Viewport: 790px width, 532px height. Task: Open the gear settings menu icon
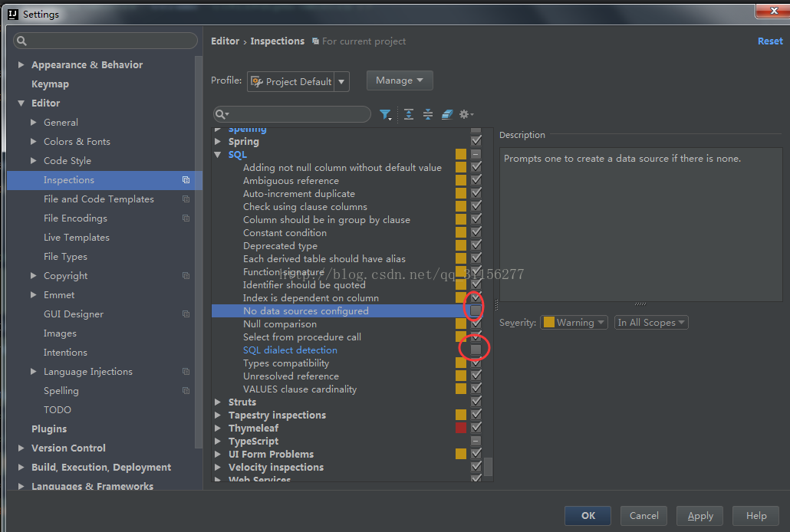point(466,114)
